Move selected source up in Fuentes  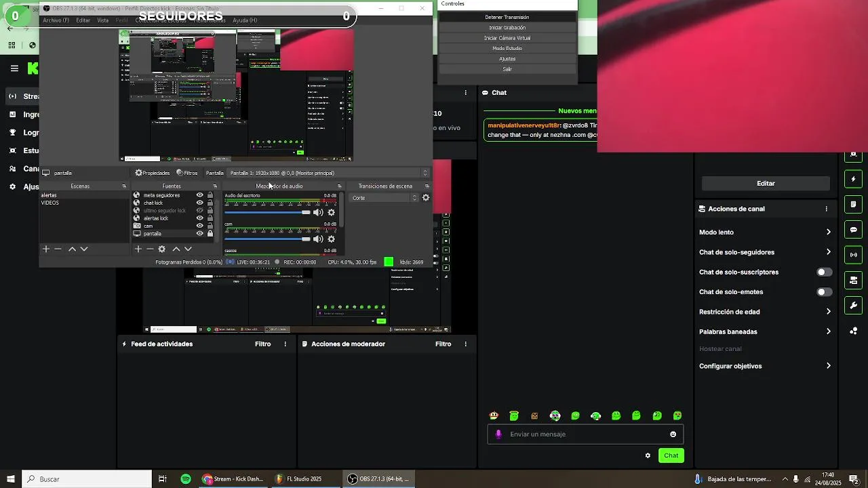pos(176,249)
